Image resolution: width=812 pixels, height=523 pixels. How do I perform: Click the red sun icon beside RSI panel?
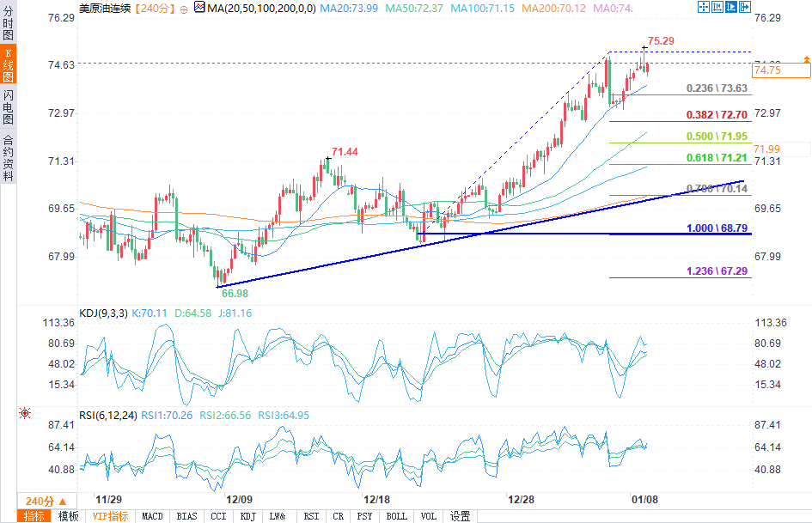click(x=25, y=413)
